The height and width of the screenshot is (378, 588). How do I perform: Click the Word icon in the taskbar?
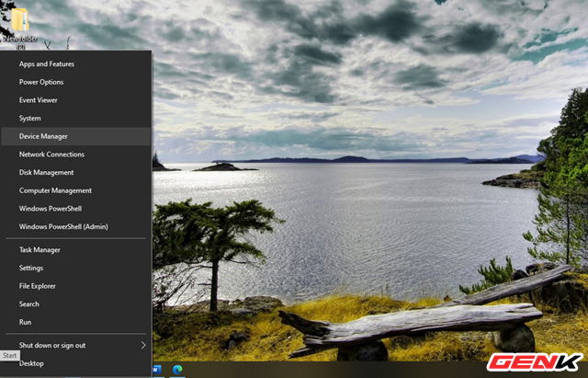click(156, 369)
